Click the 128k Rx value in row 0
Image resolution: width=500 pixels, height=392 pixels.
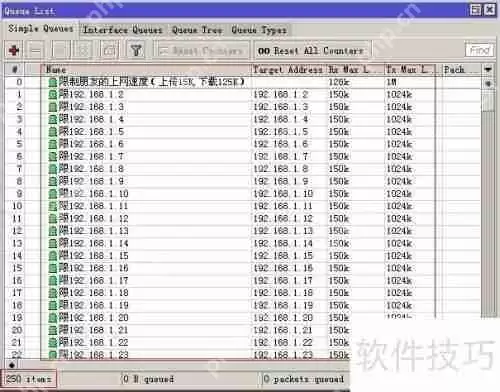tap(339, 82)
